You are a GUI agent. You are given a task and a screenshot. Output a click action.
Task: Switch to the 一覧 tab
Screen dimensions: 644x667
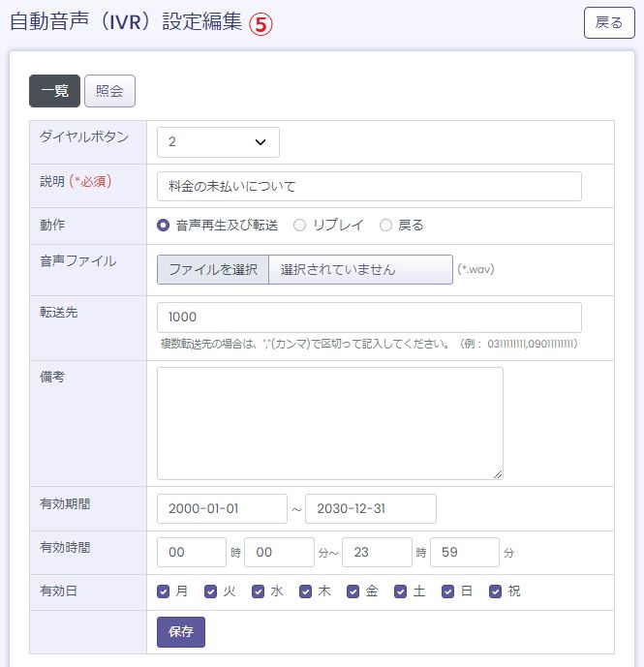click(x=54, y=91)
